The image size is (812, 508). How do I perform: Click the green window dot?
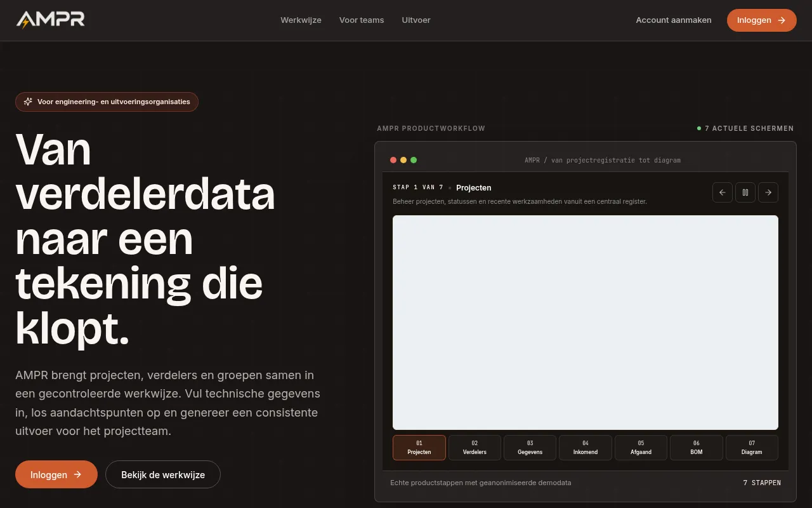(x=414, y=160)
